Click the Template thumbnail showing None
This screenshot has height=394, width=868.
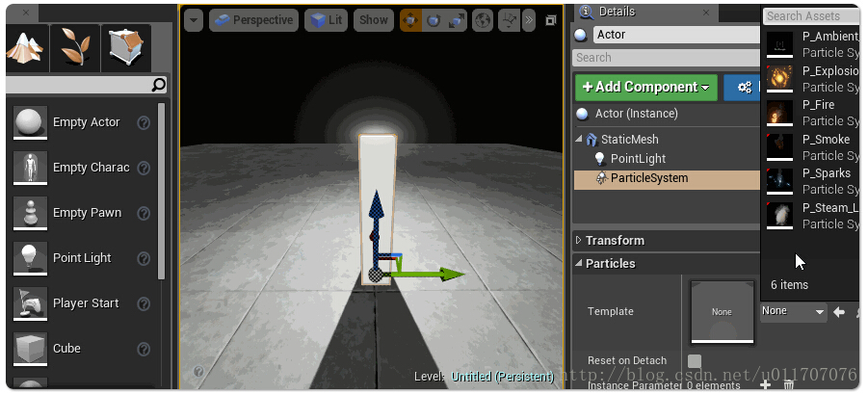point(722,311)
